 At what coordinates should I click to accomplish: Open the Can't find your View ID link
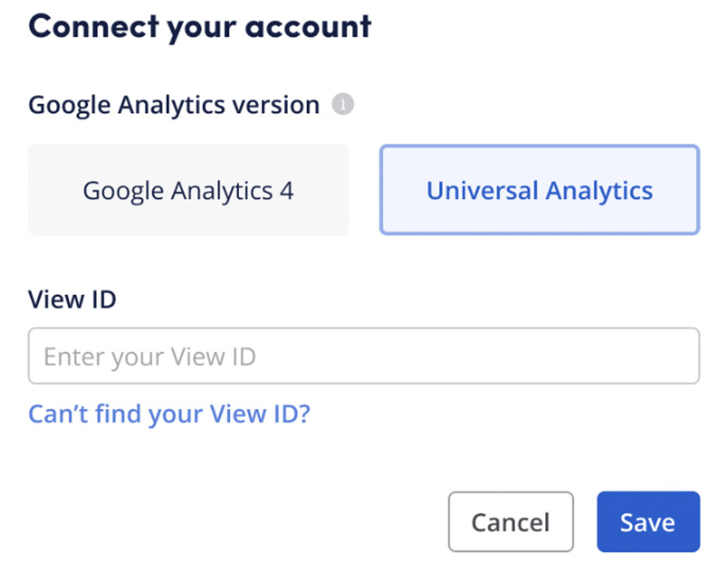(169, 414)
